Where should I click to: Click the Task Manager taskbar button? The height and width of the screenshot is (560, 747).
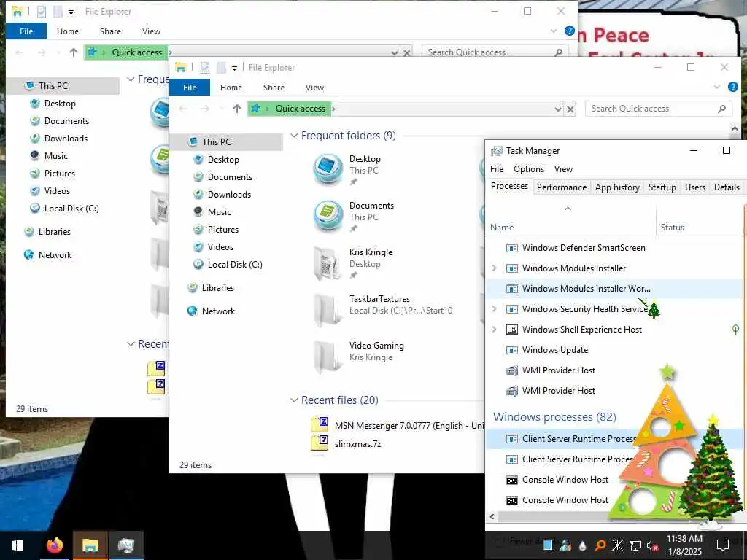(x=125, y=545)
